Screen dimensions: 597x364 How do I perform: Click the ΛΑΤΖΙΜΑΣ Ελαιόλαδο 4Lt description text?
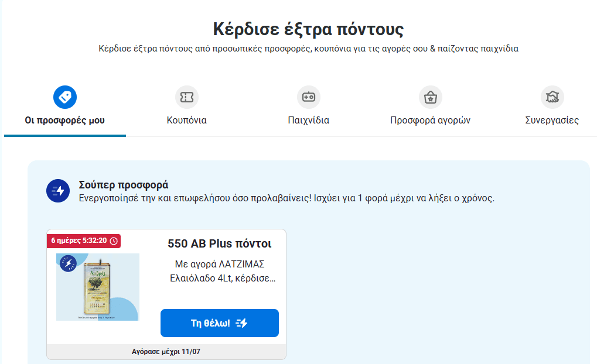(x=223, y=271)
